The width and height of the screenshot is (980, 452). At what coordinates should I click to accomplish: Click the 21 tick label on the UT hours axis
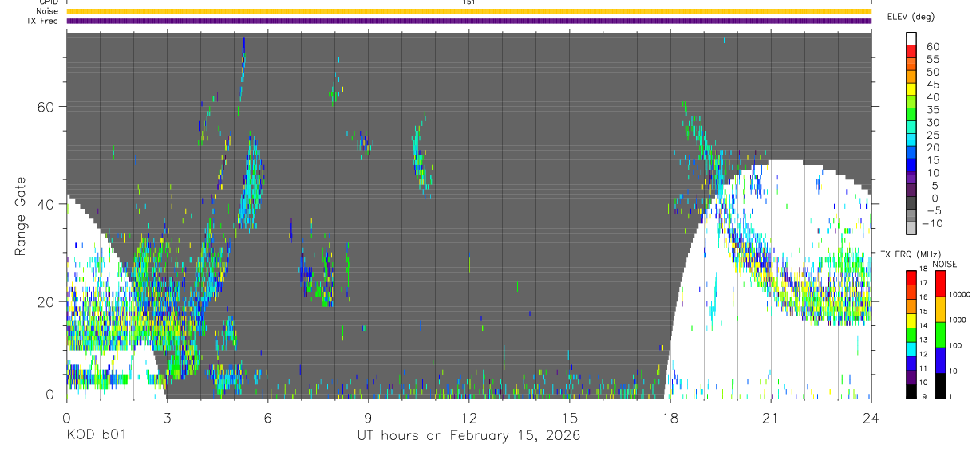pos(771,417)
